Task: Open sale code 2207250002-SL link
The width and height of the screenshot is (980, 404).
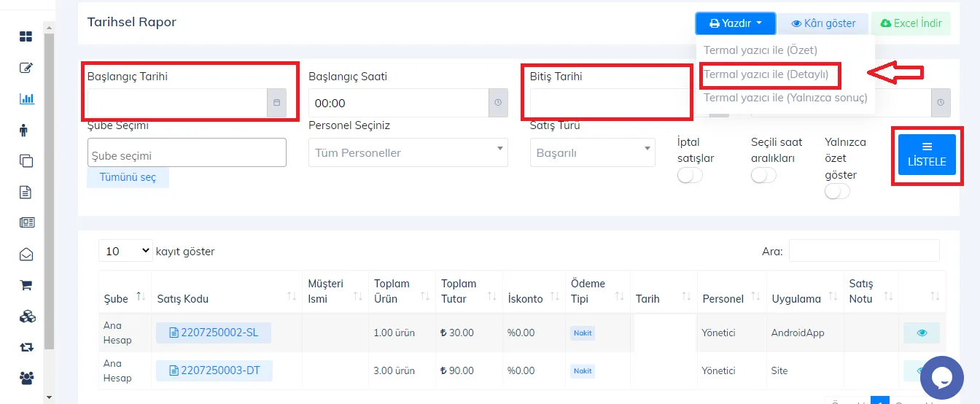Action: (214, 333)
